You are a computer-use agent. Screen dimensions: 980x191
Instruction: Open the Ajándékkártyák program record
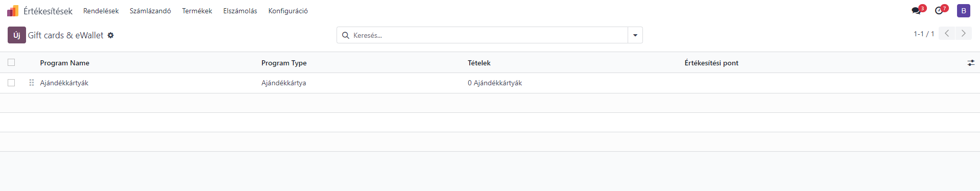(64, 83)
